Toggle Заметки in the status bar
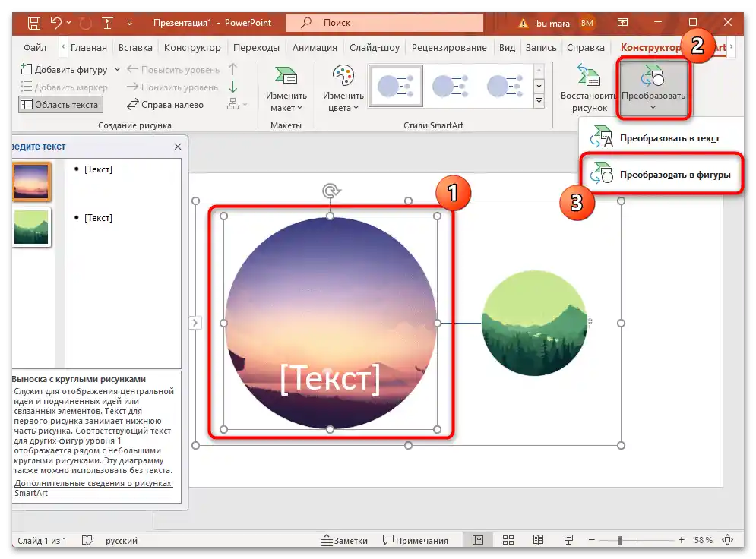 coord(347,540)
